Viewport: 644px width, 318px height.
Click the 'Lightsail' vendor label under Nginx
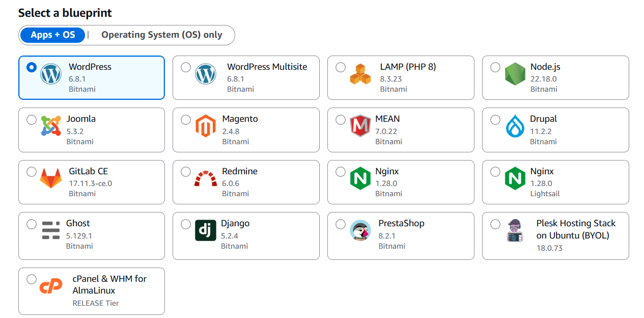pos(545,194)
